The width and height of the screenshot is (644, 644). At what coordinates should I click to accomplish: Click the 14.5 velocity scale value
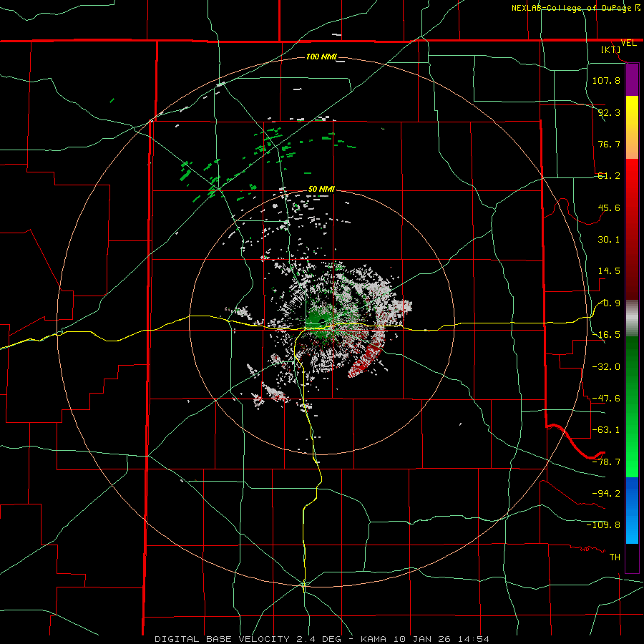(609, 271)
